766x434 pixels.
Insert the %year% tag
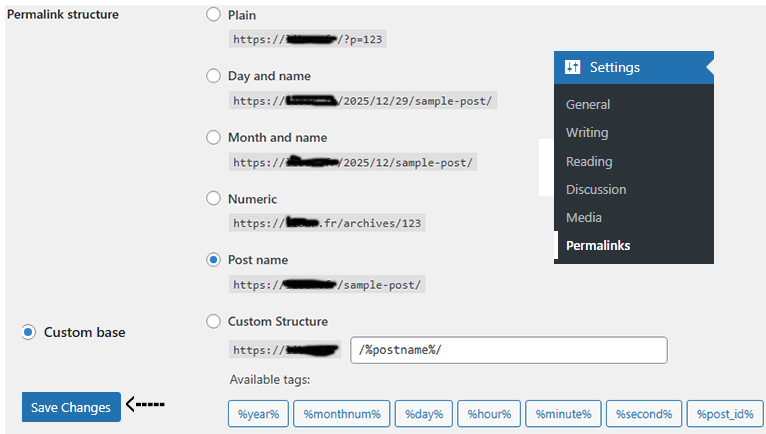257,414
